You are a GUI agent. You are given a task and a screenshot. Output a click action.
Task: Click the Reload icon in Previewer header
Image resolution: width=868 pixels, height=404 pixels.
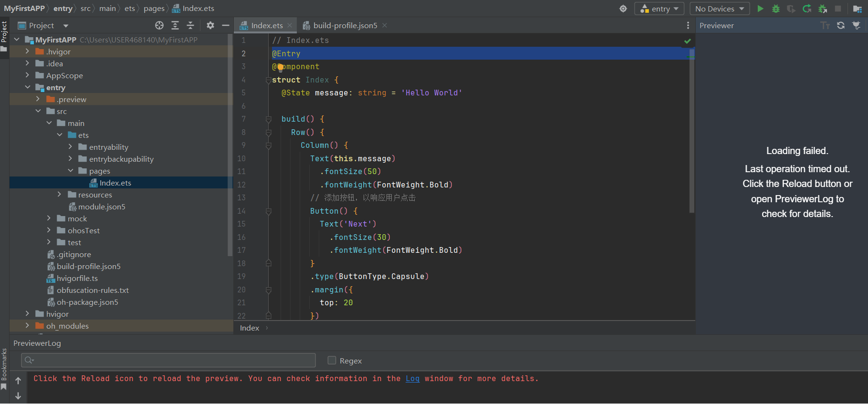pyautogui.click(x=841, y=25)
